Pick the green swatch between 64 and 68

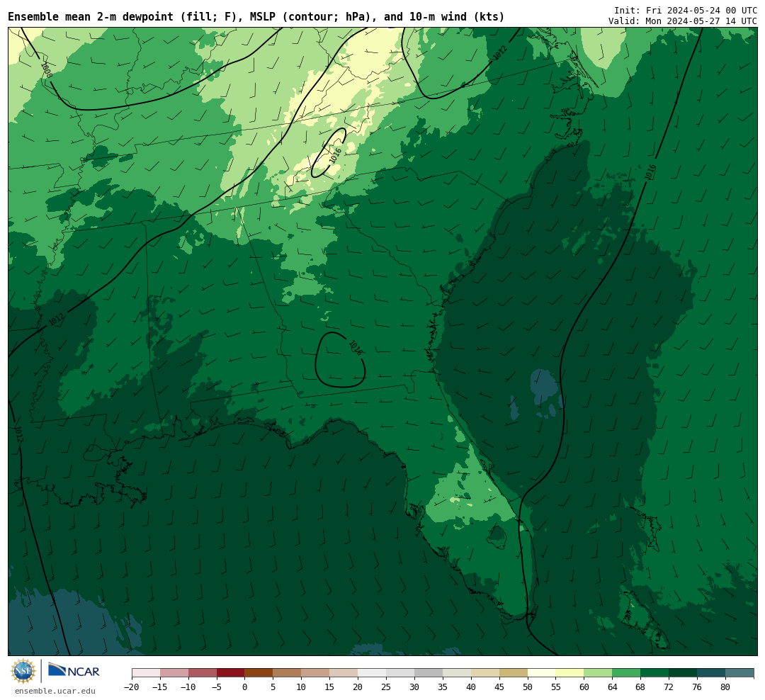click(627, 673)
